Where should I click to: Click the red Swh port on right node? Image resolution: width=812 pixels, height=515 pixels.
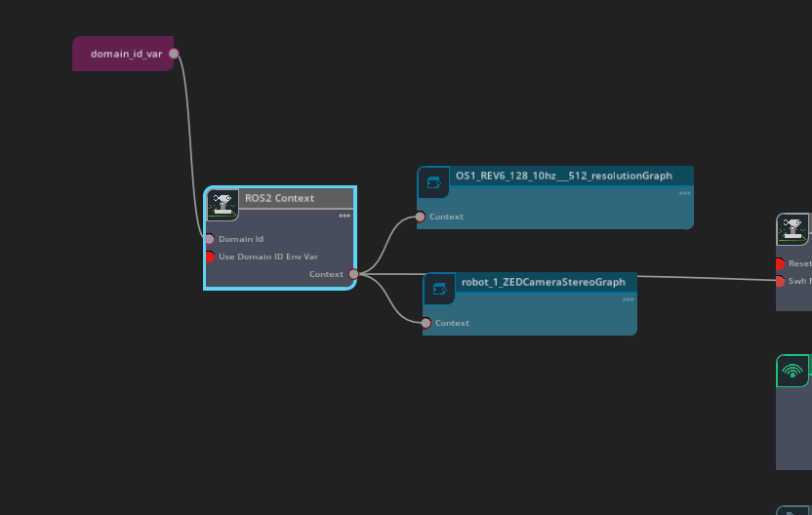click(x=780, y=281)
